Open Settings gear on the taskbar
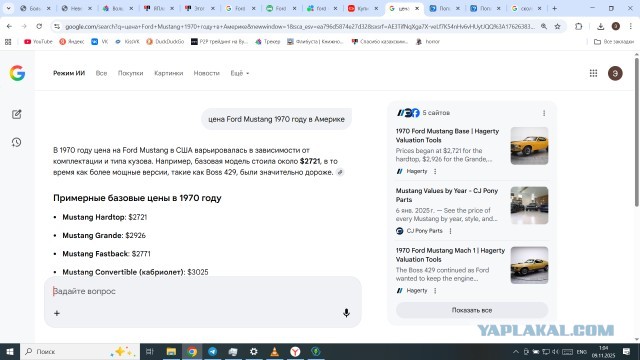The image size is (640, 360). pyautogui.click(x=253, y=351)
